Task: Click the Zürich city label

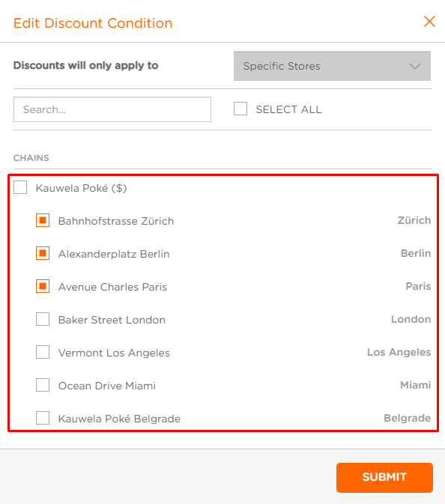Action: 414,220
